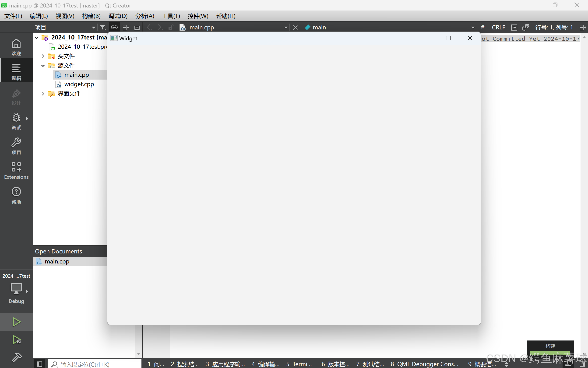Open the main symbol dropdown
This screenshot has height=368, width=588.
tap(390, 28)
